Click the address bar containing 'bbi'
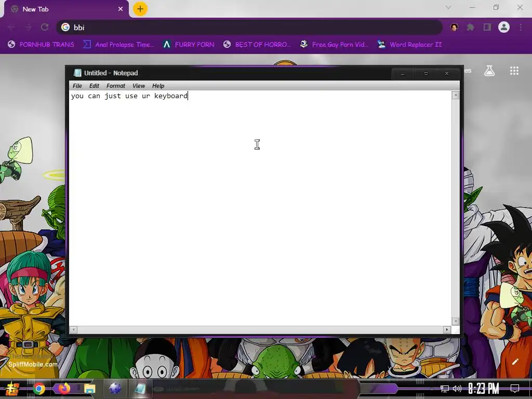This screenshot has height=399, width=532. point(250,27)
